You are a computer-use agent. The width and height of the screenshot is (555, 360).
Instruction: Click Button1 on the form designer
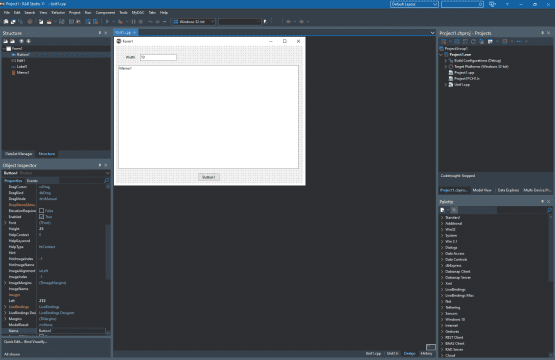[x=208, y=177]
